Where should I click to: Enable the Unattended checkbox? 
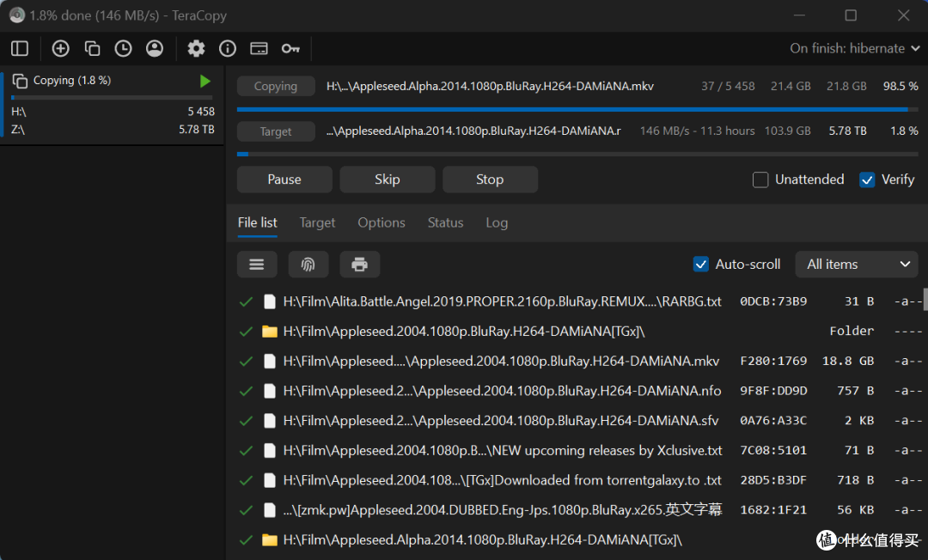pos(760,180)
